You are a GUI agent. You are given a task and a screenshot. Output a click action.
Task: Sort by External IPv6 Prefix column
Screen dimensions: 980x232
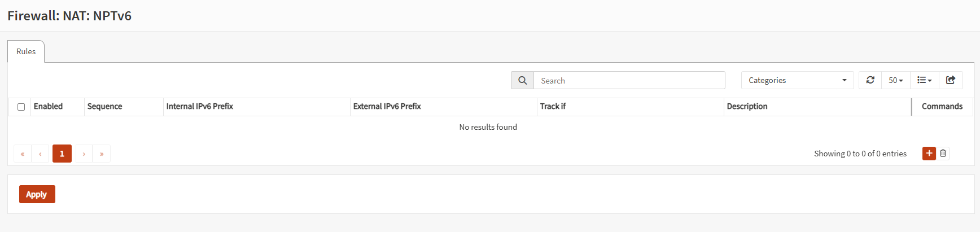click(387, 107)
